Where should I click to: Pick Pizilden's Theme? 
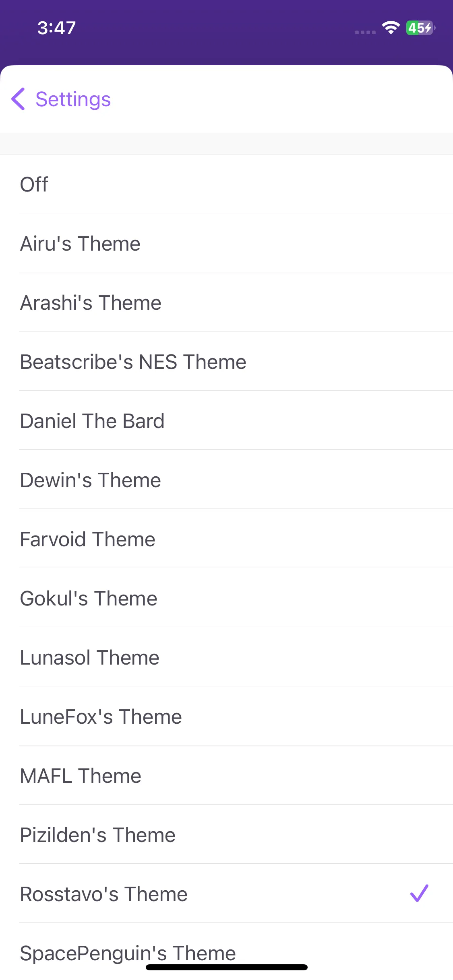(226, 834)
